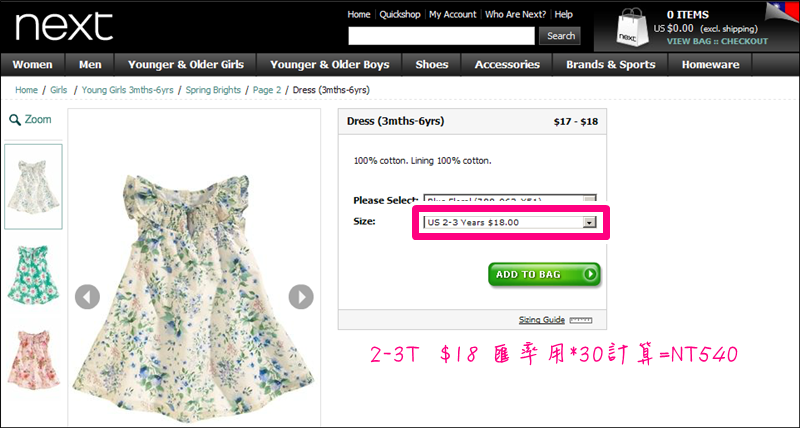Click the shopping bag icon
Screen dimensions: 800x428
coord(632,28)
